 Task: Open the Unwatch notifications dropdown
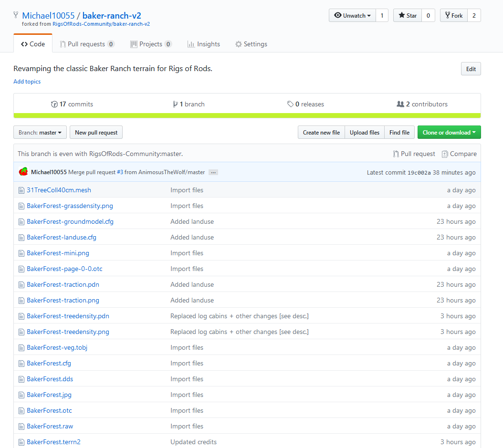click(352, 15)
